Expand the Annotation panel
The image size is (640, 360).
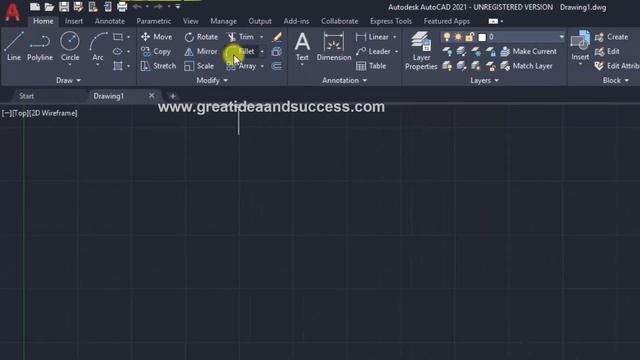[344, 80]
